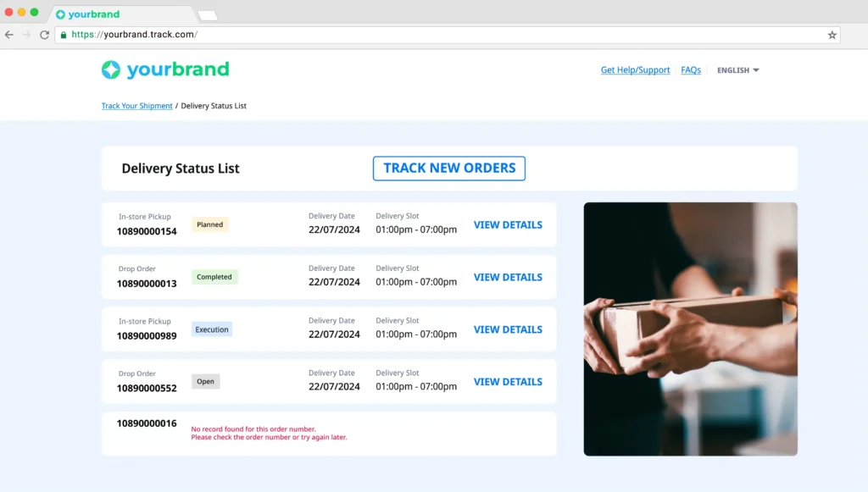Go to Track Your Shipment breadcrumb
Image resolution: width=868 pixels, height=492 pixels.
136,106
